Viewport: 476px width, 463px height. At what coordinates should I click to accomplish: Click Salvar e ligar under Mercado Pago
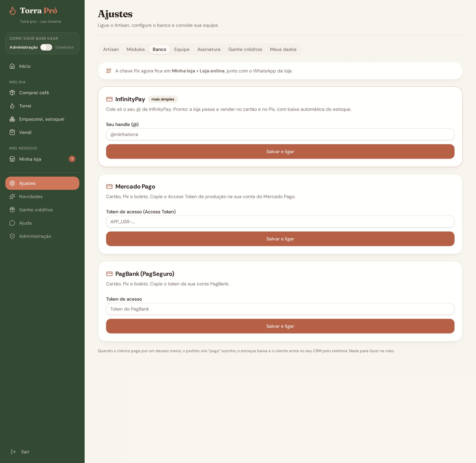280,239
